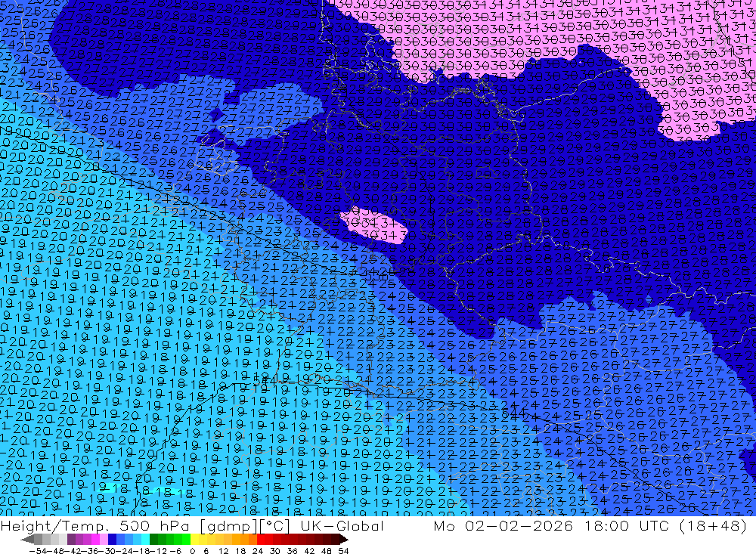
Task: Click the dark blue legend swatch above -30
Action: tap(112, 540)
